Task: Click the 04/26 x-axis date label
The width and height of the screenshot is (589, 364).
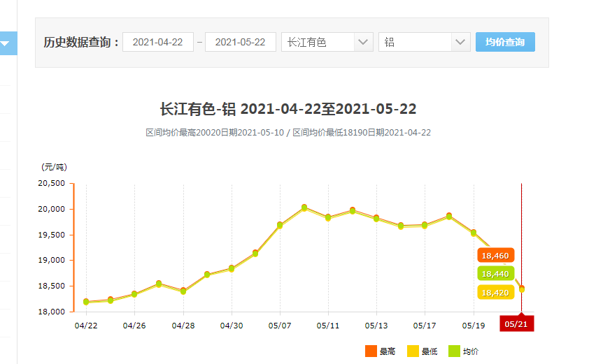Action: pos(134,326)
